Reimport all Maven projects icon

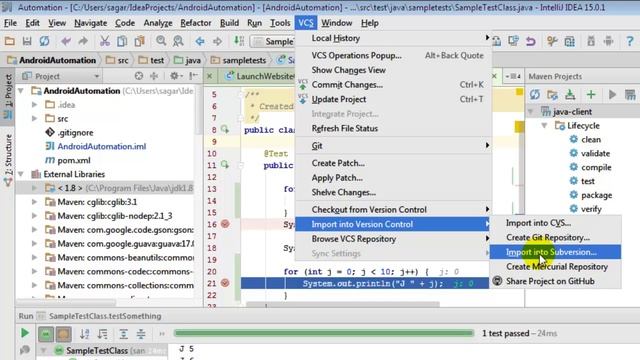535,95
